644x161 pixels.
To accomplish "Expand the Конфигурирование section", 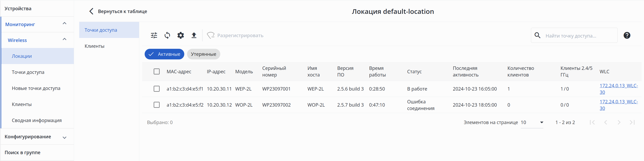I will (x=64, y=137).
